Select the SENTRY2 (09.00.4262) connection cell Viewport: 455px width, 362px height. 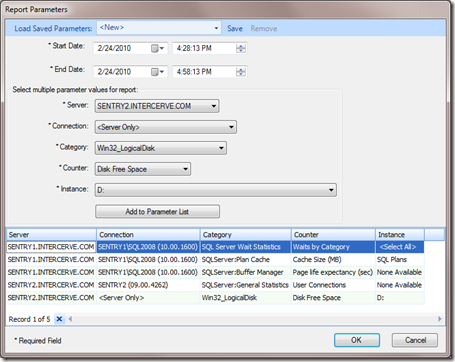pos(148,285)
